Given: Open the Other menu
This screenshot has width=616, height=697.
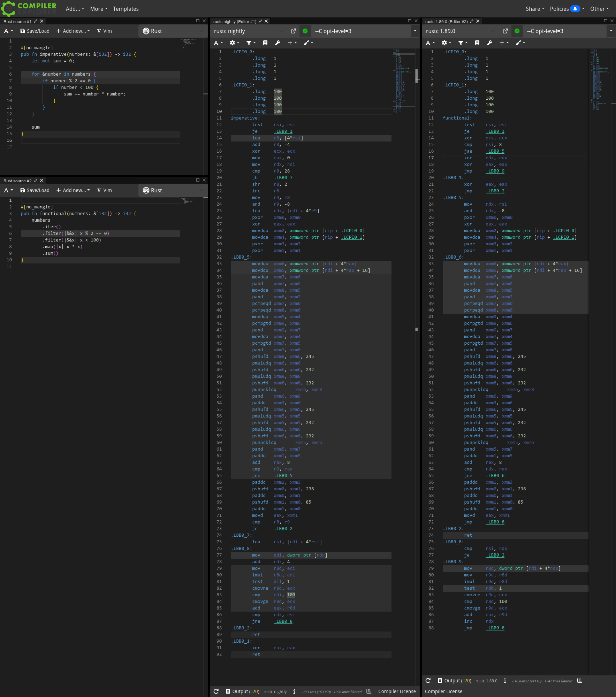Looking at the screenshot, I should (599, 9).
